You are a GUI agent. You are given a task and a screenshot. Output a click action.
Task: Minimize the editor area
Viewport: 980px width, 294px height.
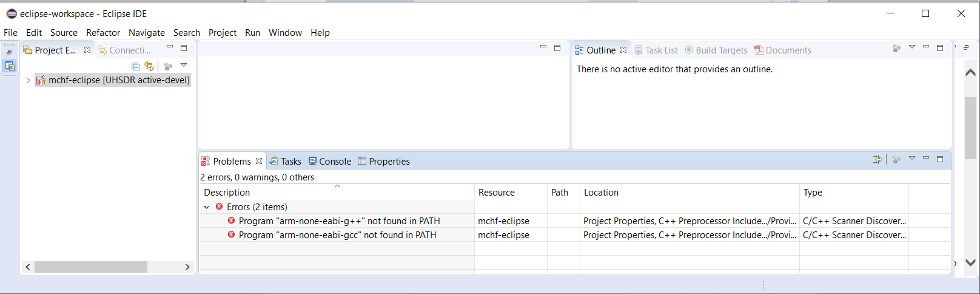tap(543, 47)
